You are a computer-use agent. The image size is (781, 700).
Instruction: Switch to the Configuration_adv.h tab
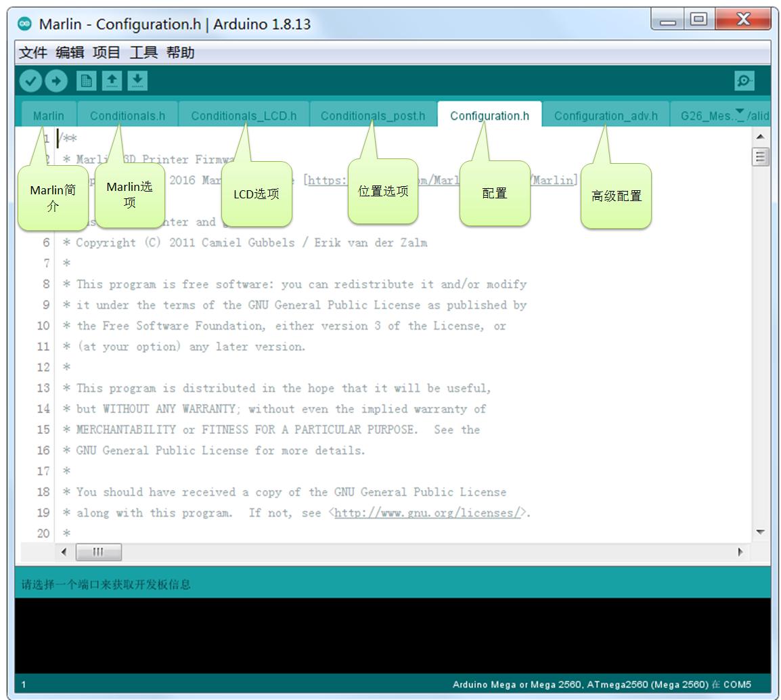point(606,116)
